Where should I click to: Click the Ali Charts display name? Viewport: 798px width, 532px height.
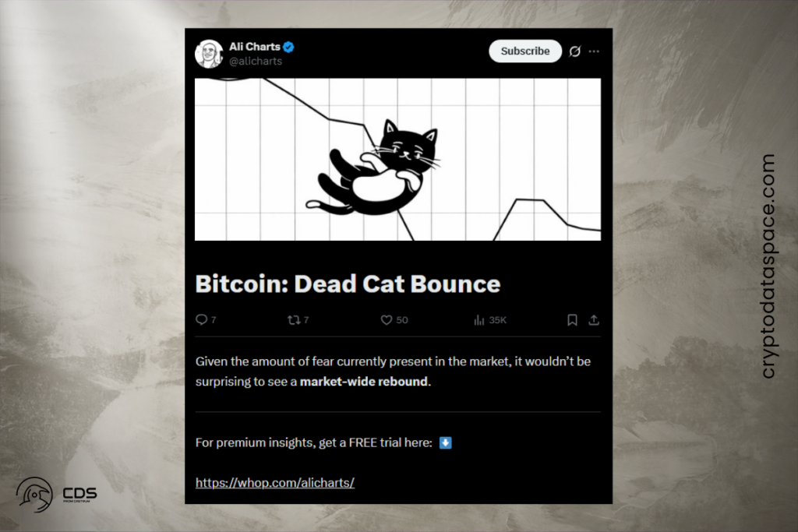click(x=255, y=47)
